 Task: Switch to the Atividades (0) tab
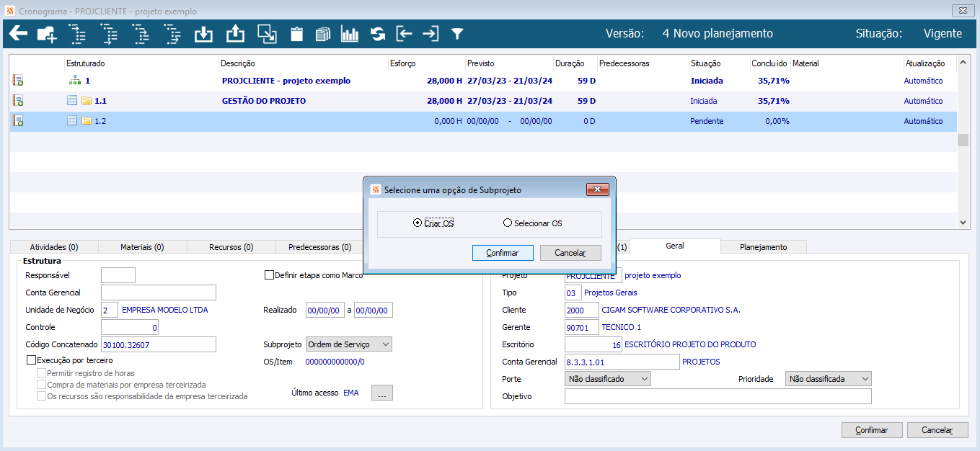pyautogui.click(x=54, y=247)
